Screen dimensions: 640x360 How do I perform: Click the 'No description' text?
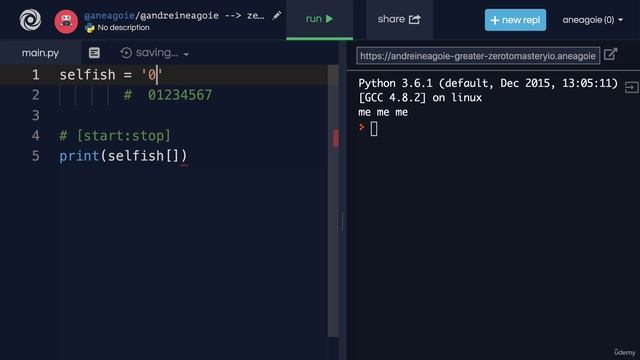[123, 28]
